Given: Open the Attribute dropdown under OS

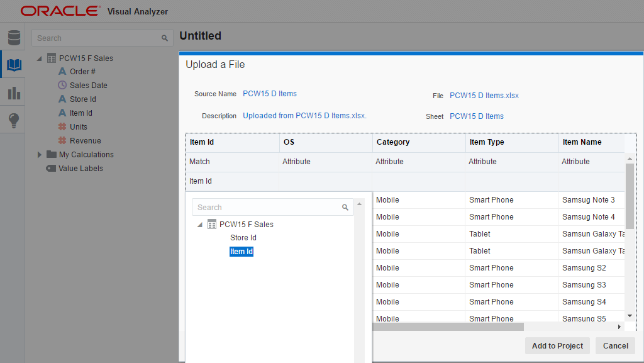Looking at the screenshot, I should coord(325,162).
